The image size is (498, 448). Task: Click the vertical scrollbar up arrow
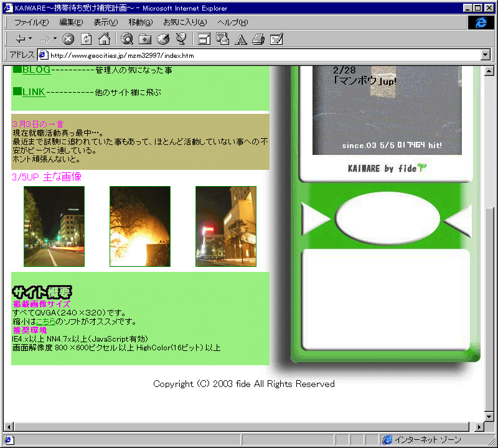(489, 71)
